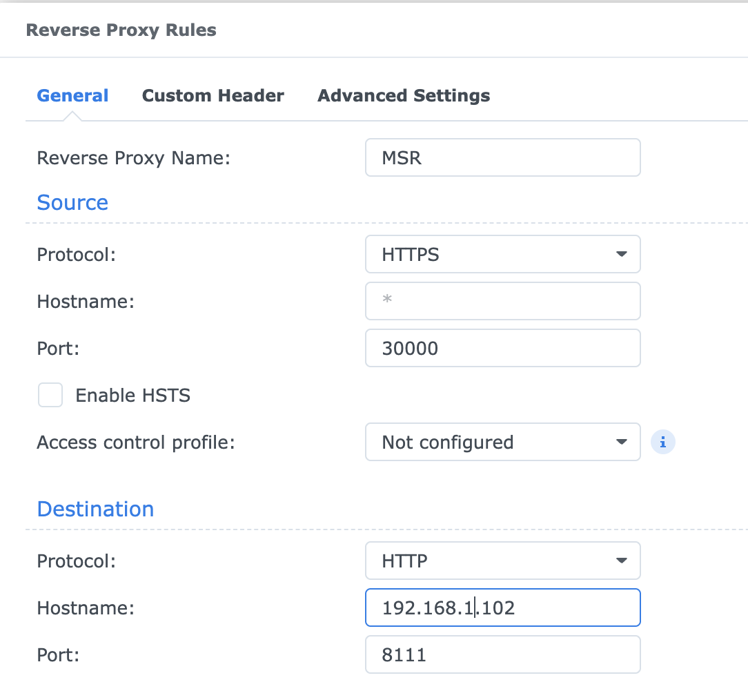Open the Custom Header tab
This screenshot has width=748, height=700.
pos(213,95)
